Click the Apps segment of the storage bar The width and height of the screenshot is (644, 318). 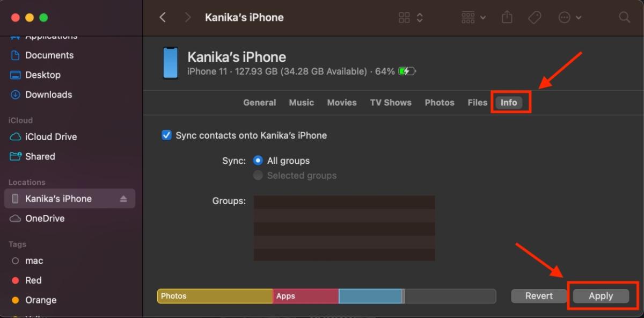(x=306, y=296)
